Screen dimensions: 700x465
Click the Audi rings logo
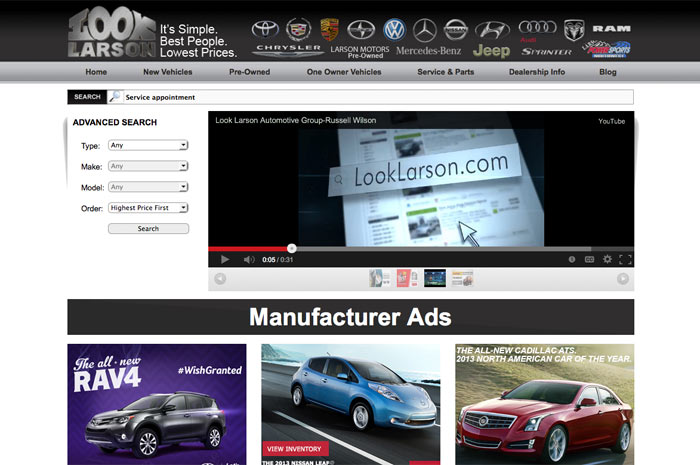point(538,27)
